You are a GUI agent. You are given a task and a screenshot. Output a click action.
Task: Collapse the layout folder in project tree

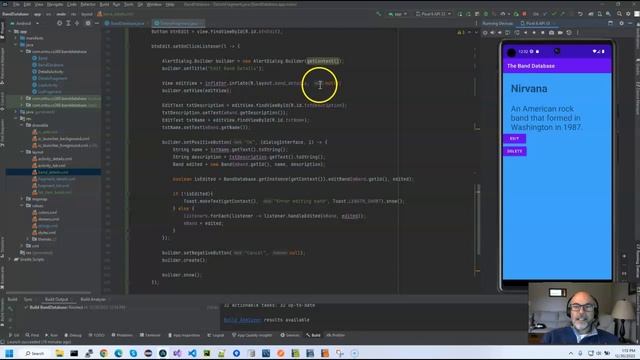point(22,152)
